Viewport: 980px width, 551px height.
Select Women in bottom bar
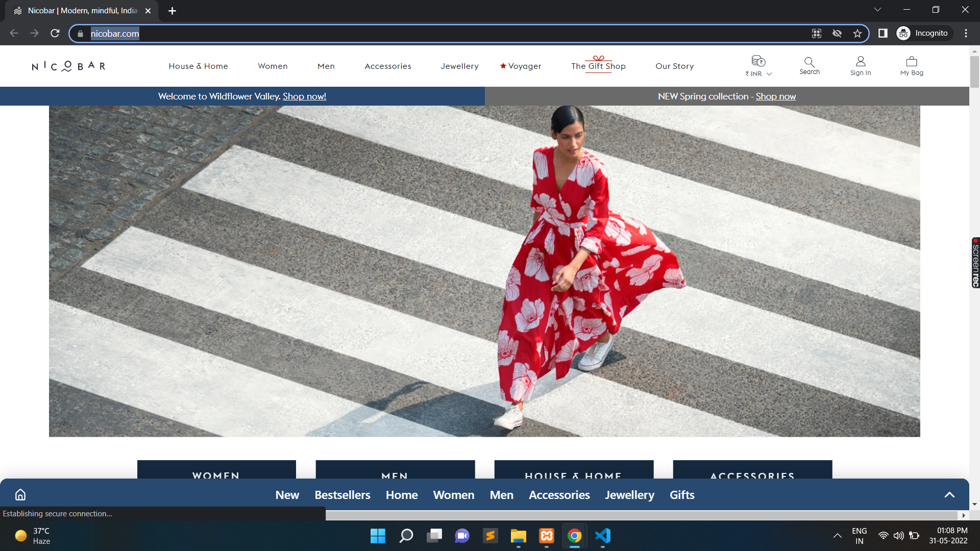click(454, 495)
